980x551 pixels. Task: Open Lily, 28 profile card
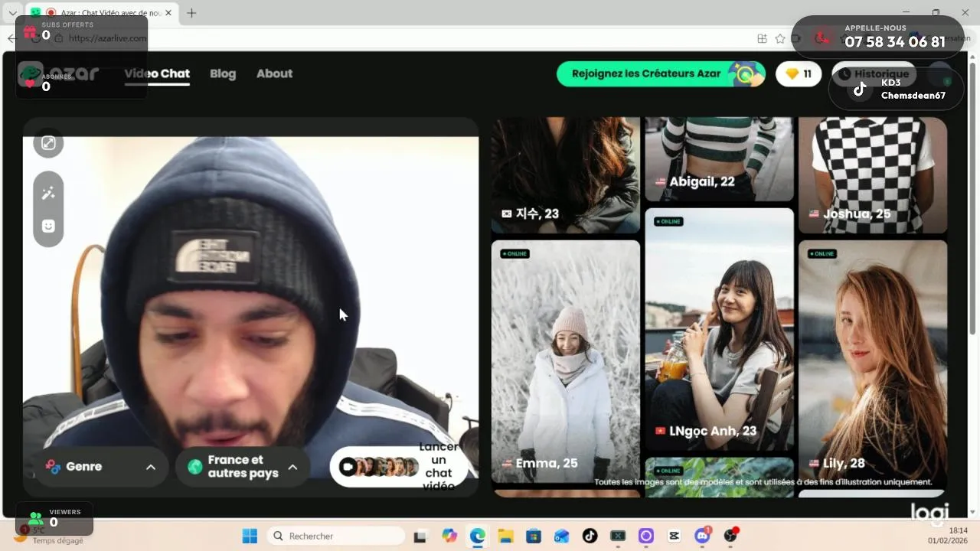(873, 362)
